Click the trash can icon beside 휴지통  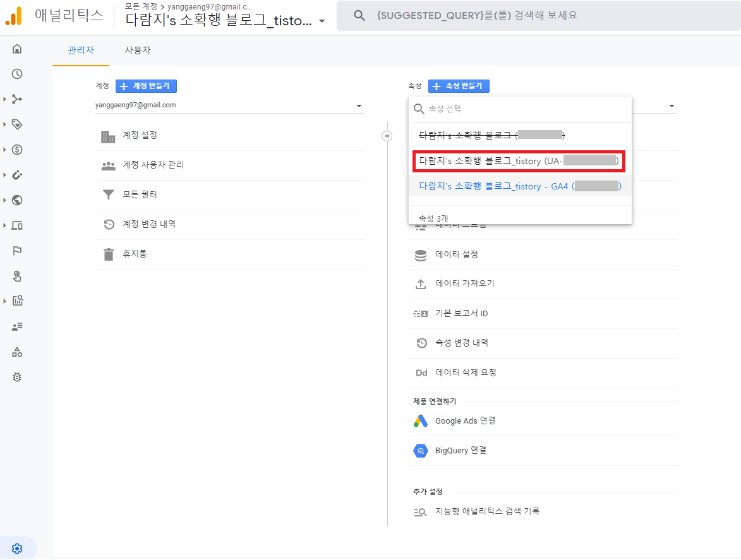[x=109, y=254]
